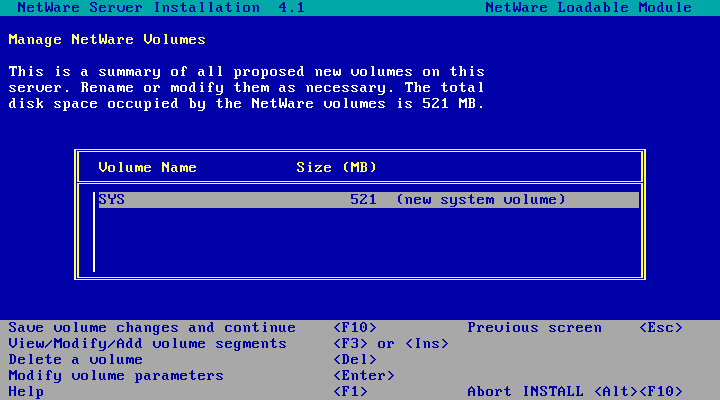Screen dimensions: 720x400
Task: Click the <Enter> key hint
Action: pos(364,376)
